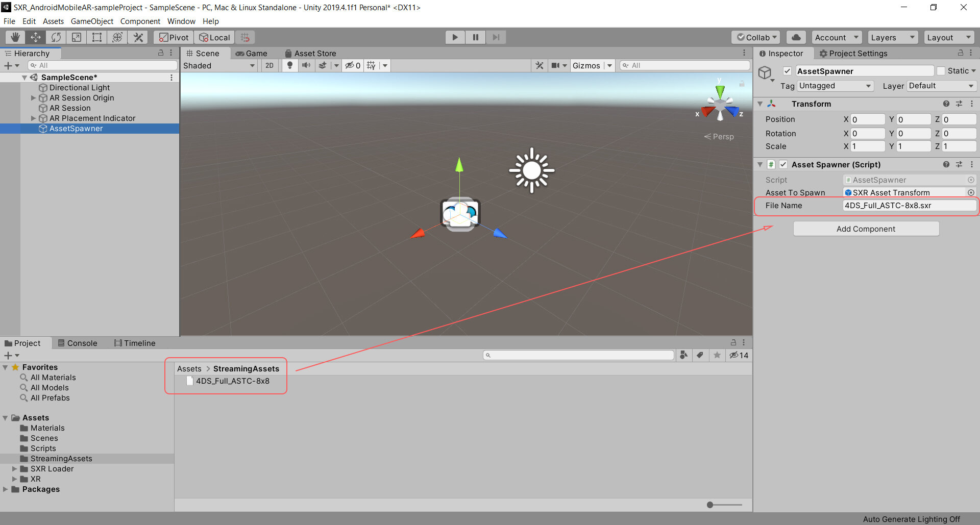
Task: Open the Shaded draw mode dropdown
Action: [219, 65]
